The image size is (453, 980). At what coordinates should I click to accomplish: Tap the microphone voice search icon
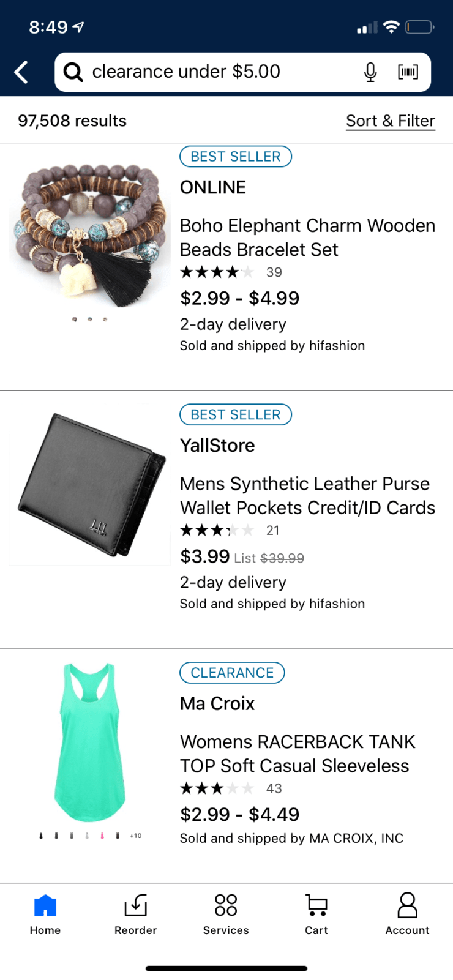(370, 72)
